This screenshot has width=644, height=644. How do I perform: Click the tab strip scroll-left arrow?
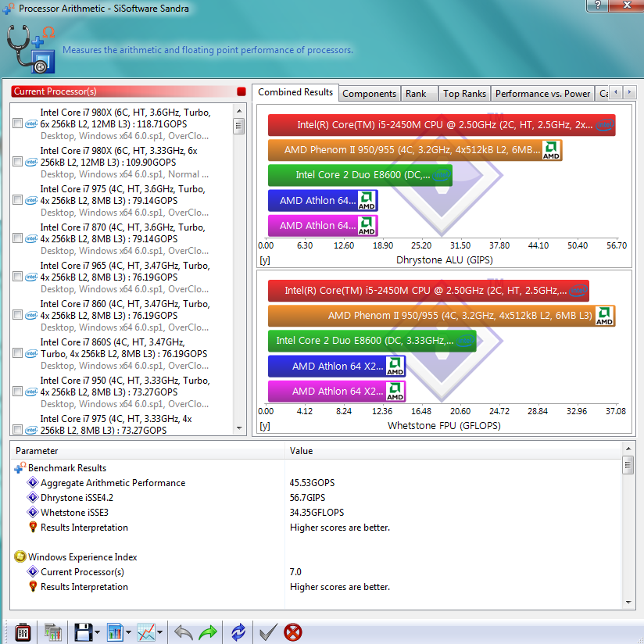pos(615,92)
